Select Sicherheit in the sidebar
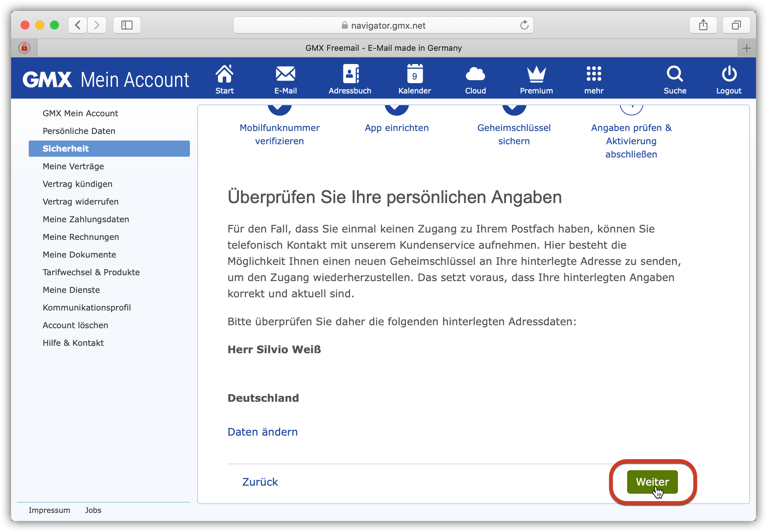The height and width of the screenshot is (532, 767). (x=109, y=149)
